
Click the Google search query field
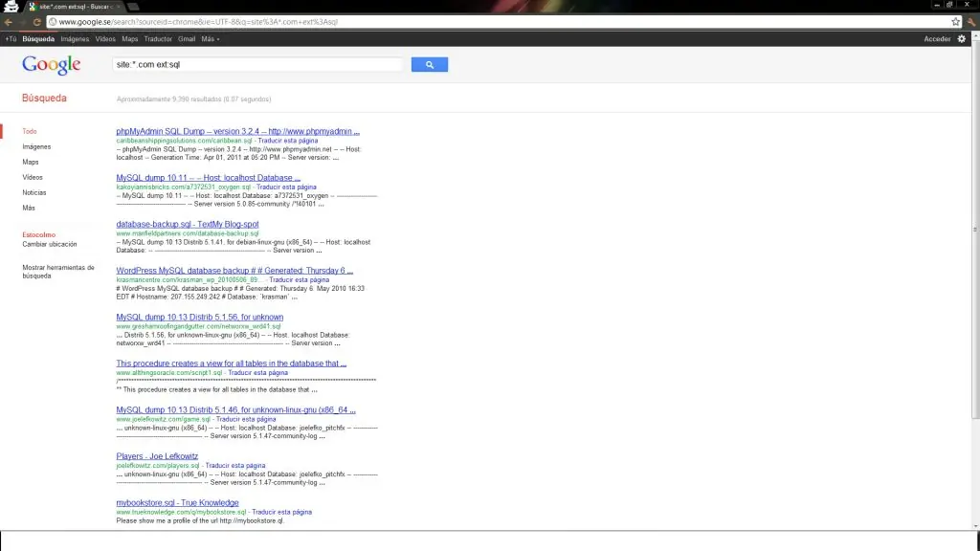click(x=257, y=64)
